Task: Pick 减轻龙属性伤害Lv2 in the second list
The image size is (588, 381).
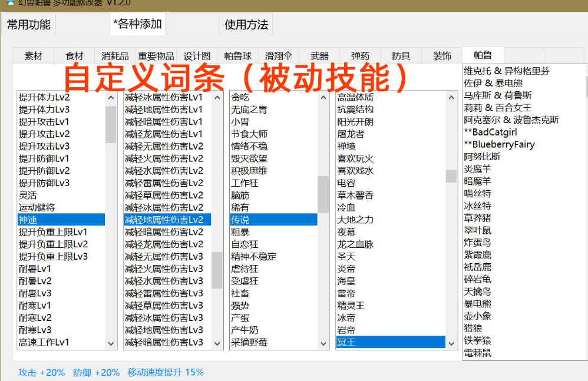Action: tap(164, 244)
